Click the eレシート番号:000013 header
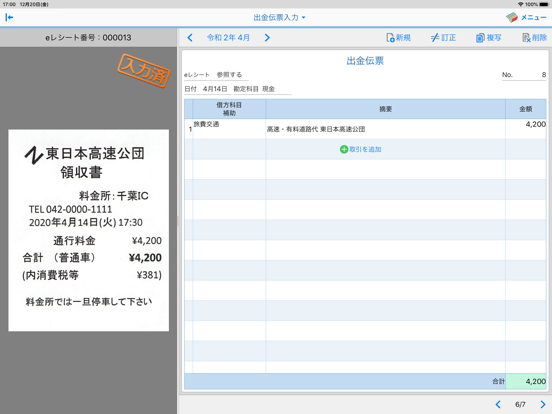This screenshot has width=552, height=414. (88, 38)
